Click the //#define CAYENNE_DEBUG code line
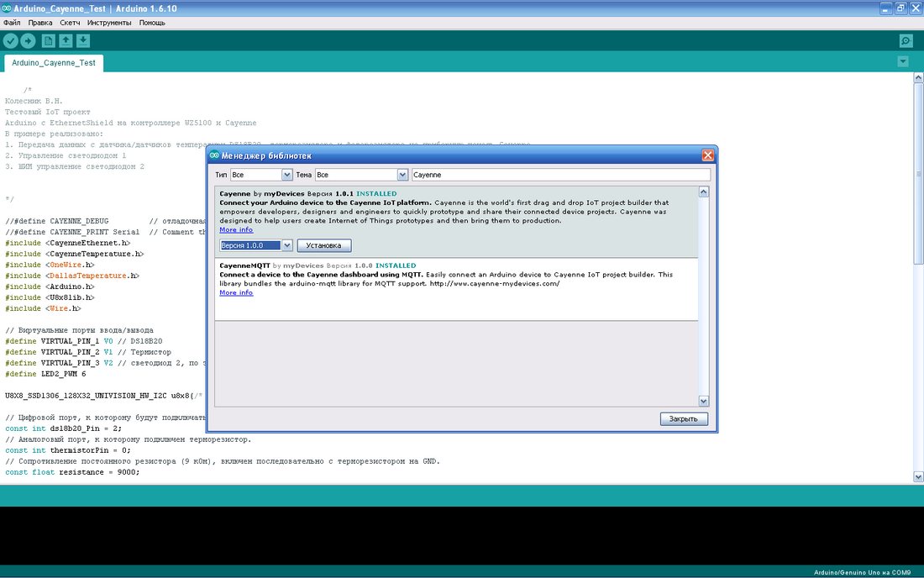This screenshot has width=924, height=578. click(56, 221)
